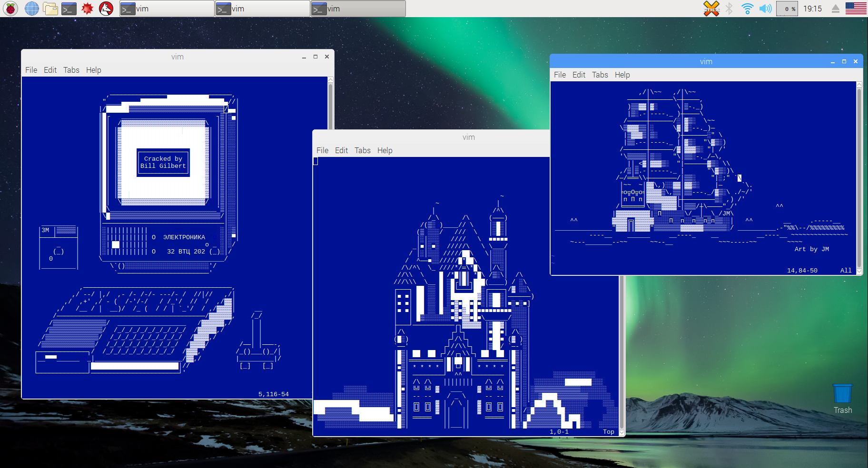Viewport: 868px width, 468px height.
Task: Open Edit menu in the ship vim window
Action: pos(579,75)
